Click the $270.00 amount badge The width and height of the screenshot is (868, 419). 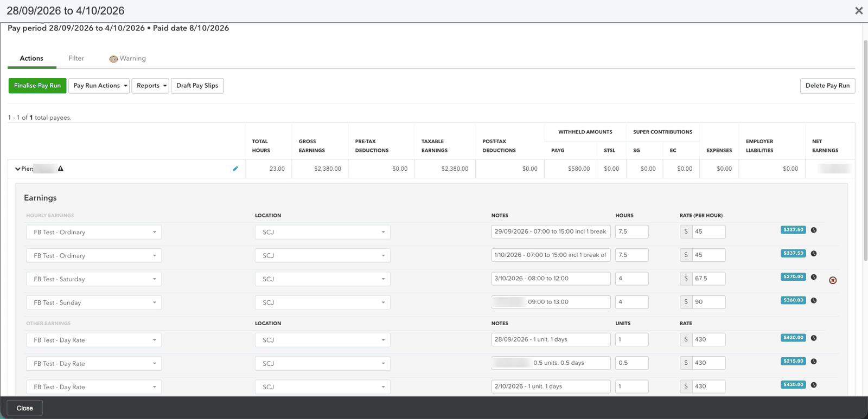[793, 276]
